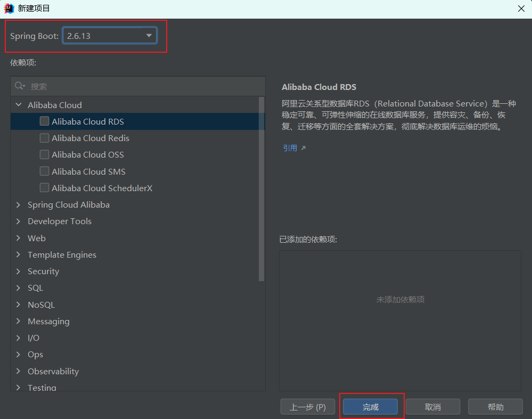
Task: Click the 已添加的依赖项 label
Action: click(308, 240)
